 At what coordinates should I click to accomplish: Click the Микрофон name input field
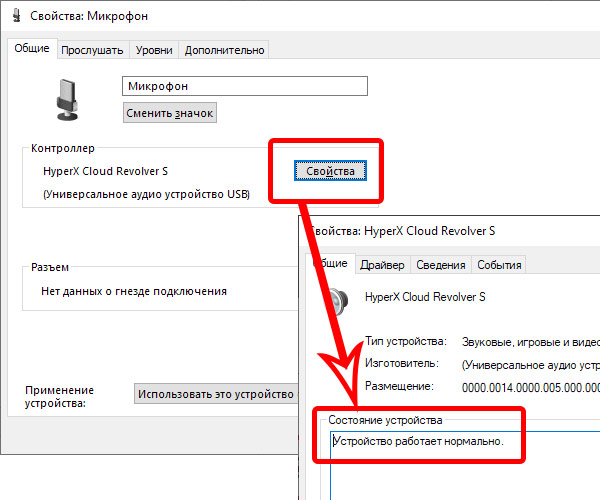tap(245, 86)
